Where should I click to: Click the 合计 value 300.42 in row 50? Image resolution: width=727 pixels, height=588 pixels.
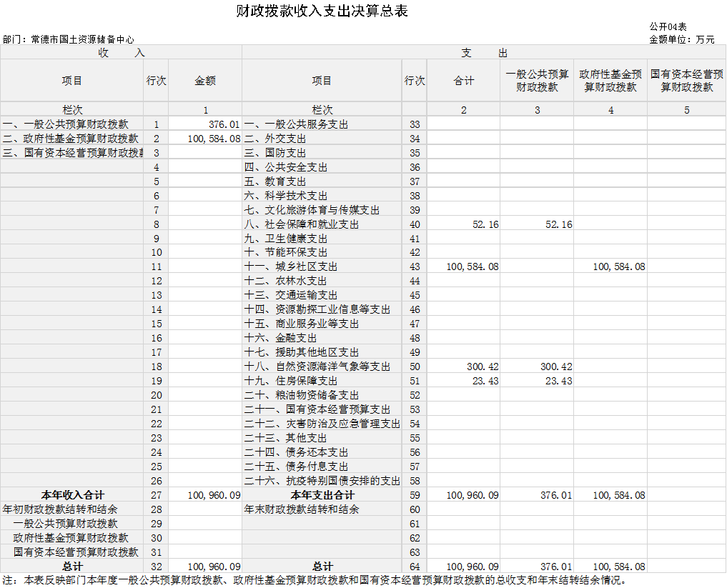pos(463,367)
